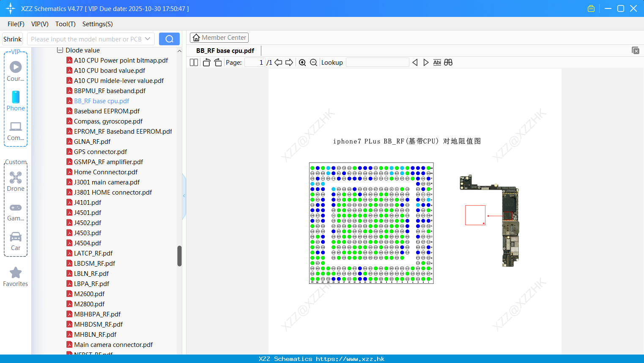Viewport: 644px width, 363px height.
Task: Open GLNA_RF.pdf
Action: [92, 142]
